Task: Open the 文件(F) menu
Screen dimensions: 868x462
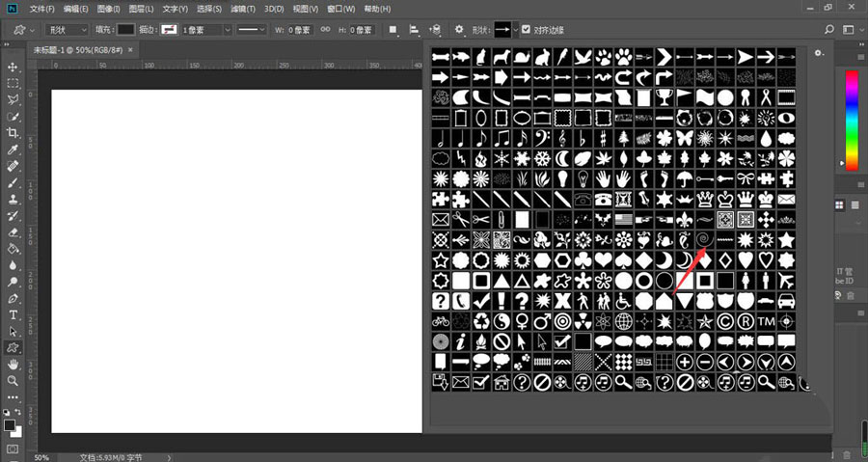Action: pyautogui.click(x=42, y=9)
